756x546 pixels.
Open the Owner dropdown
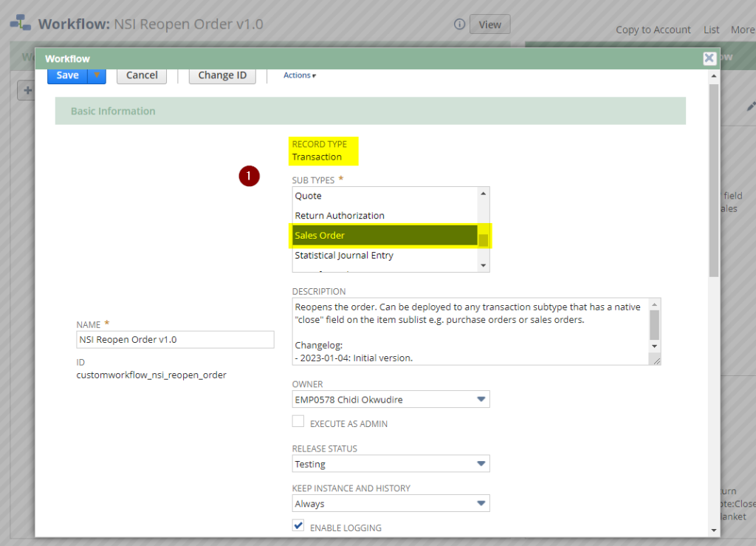tap(391, 400)
